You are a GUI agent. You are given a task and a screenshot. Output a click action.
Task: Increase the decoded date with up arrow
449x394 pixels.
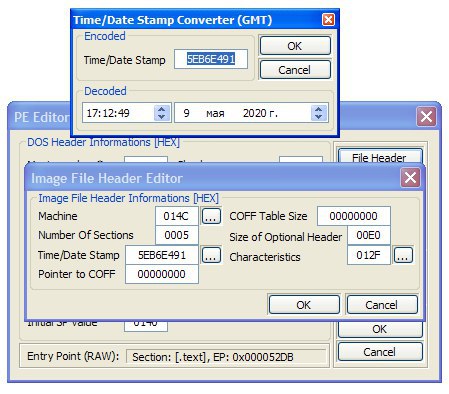pyautogui.click(x=319, y=109)
